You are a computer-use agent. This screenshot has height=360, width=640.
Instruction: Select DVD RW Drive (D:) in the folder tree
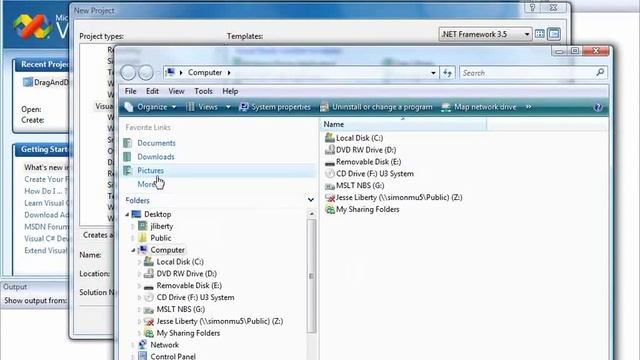click(187, 273)
